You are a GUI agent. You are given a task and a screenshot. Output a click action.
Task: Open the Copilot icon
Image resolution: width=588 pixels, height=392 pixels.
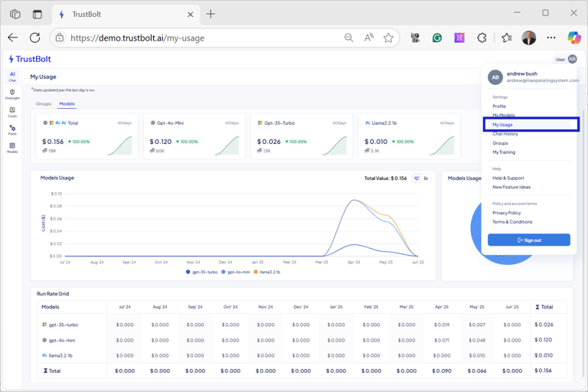[573, 38]
